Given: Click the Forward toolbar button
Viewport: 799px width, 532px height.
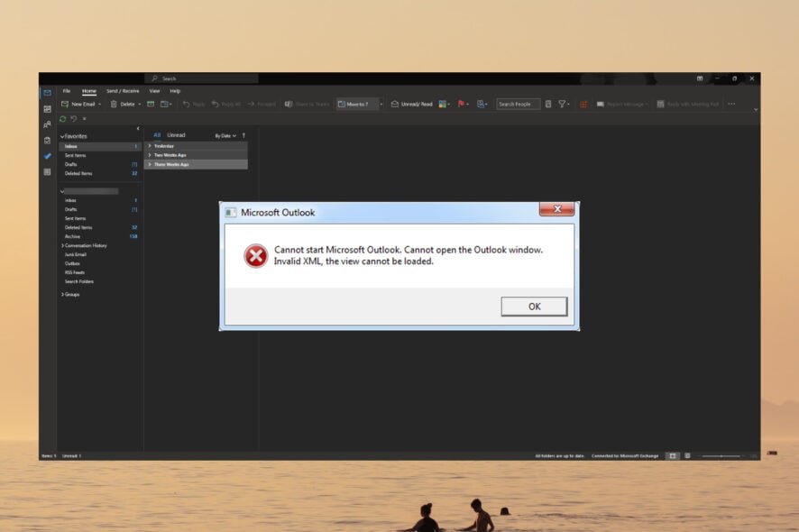Looking at the screenshot, I should coord(262,104).
